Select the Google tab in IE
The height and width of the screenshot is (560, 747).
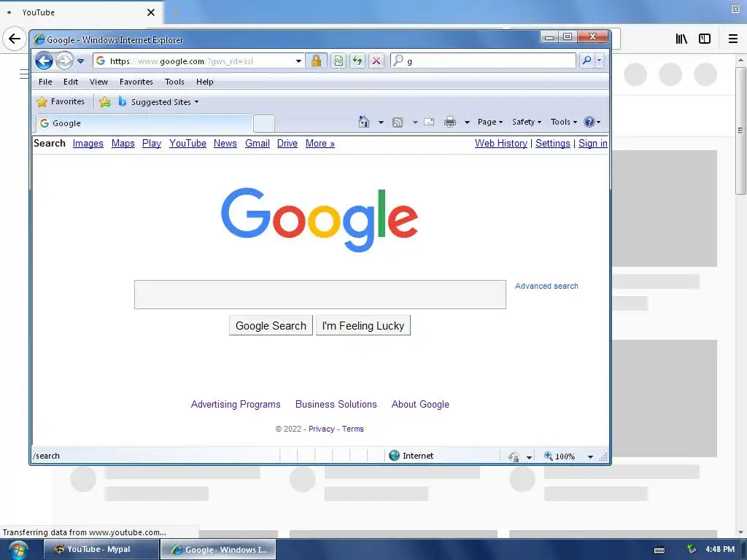144,123
